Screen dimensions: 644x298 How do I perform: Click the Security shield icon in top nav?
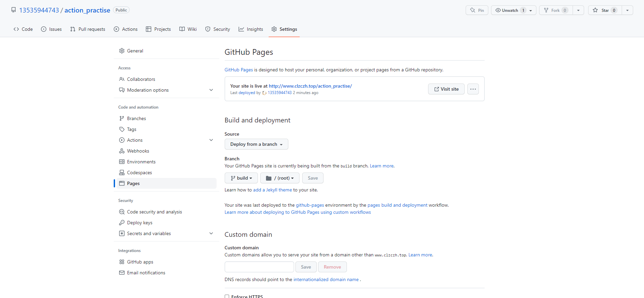208,29
